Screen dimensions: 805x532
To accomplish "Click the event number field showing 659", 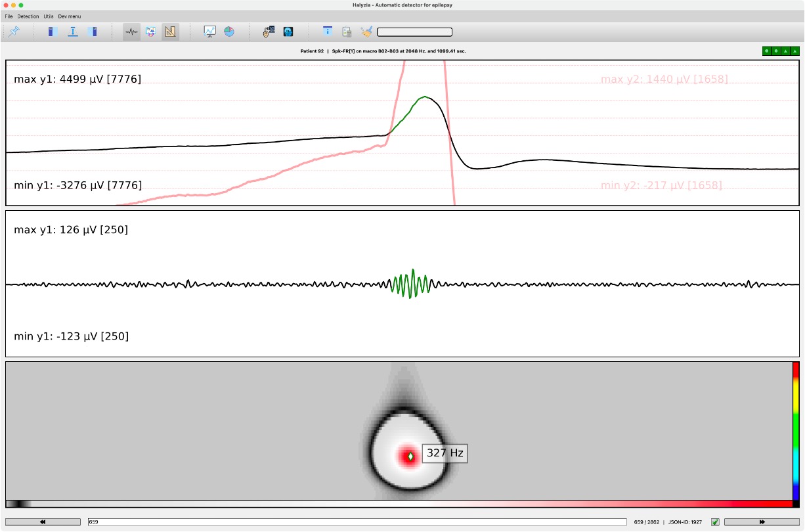I will point(357,522).
